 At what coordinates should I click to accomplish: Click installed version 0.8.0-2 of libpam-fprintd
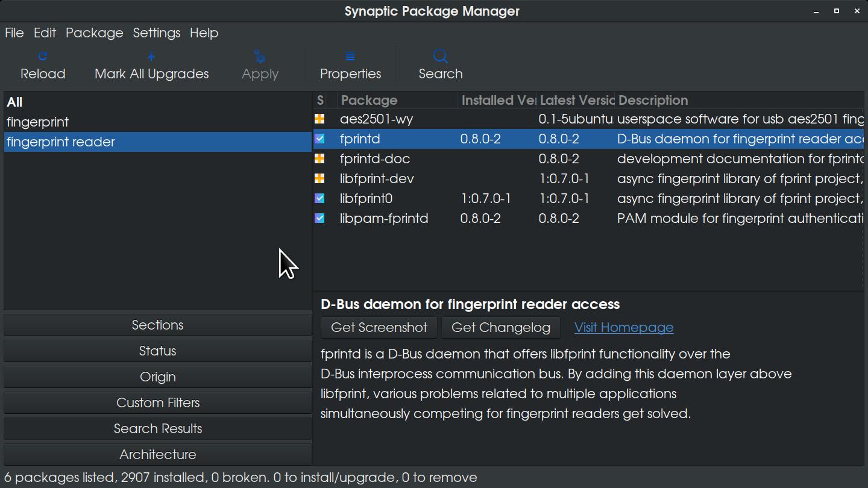tap(480, 218)
